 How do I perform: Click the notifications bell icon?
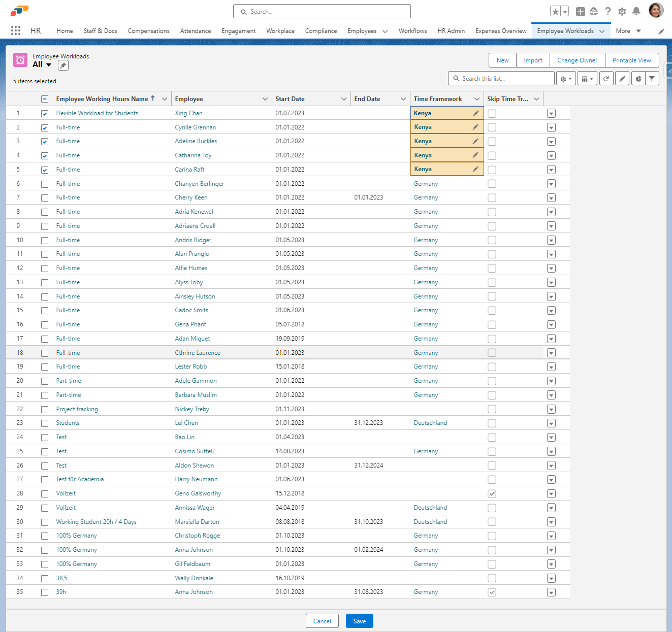pos(636,11)
